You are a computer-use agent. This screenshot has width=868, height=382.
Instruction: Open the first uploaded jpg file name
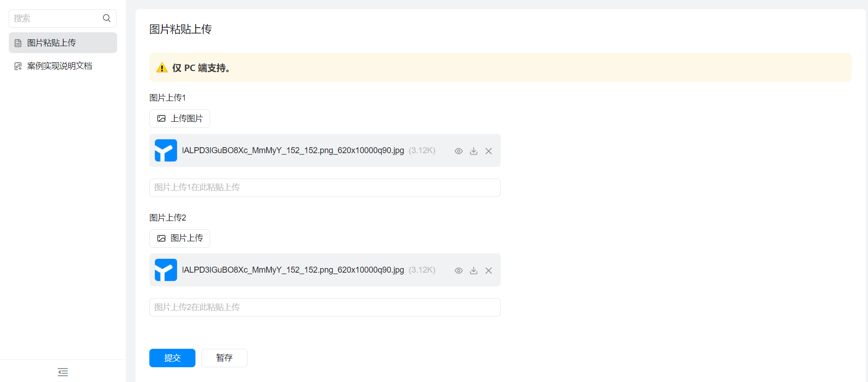[x=293, y=150]
